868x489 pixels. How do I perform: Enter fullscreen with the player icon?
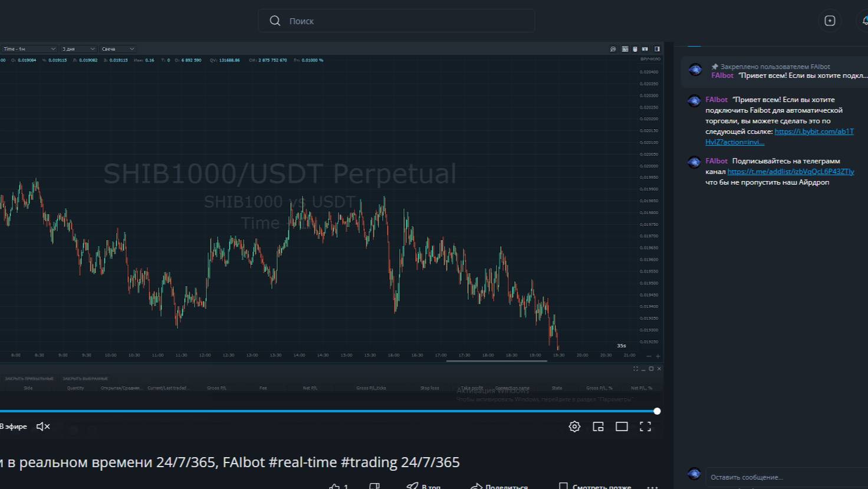[x=645, y=426]
